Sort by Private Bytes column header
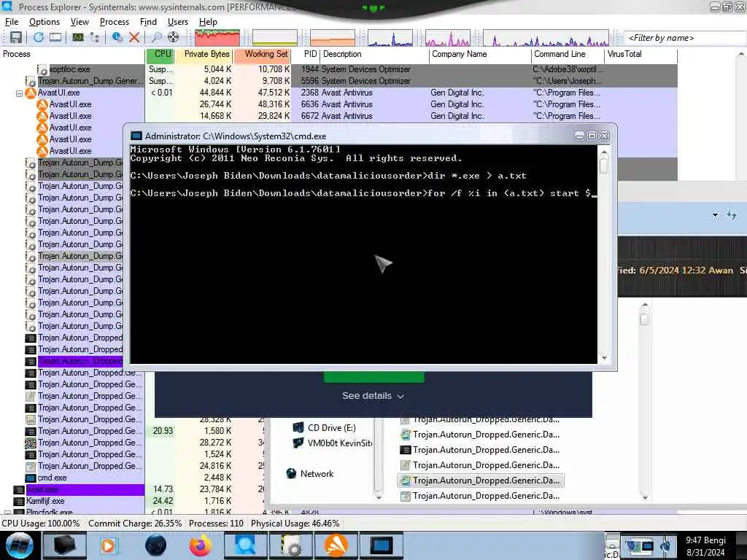 click(204, 54)
